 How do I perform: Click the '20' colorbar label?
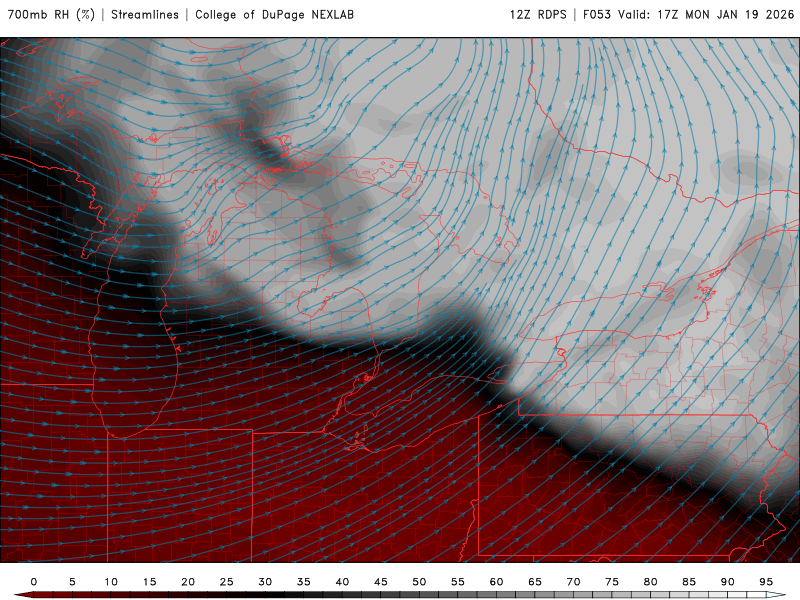pos(188,582)
